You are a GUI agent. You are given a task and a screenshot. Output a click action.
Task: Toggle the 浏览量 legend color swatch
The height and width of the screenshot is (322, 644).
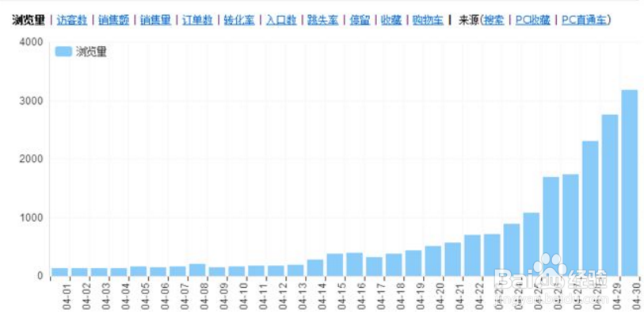click(x=63, y=52)
